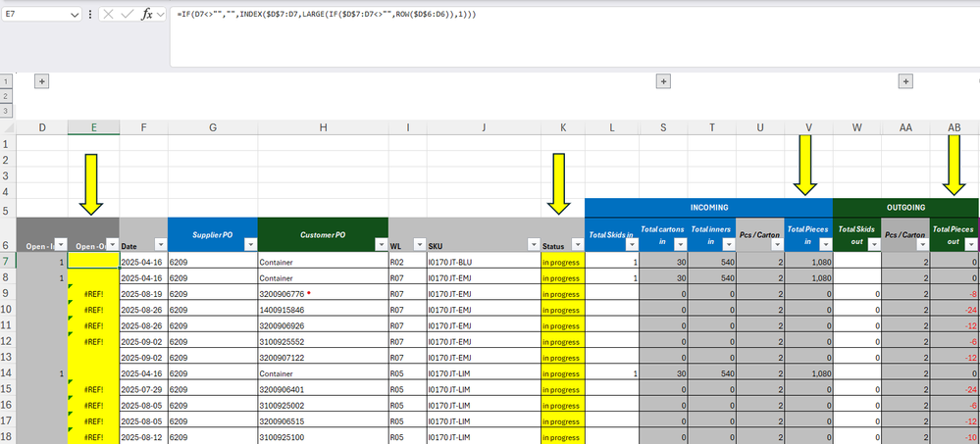This screenshot has height=444, width=980.
Task: Click Total Pieces out value -10
Action: pyautogui.click(x=954, y=437)
